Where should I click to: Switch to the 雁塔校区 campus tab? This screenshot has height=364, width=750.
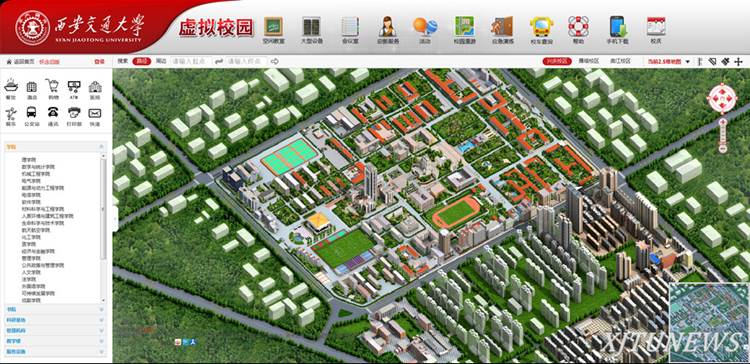[x=588, y=61]
